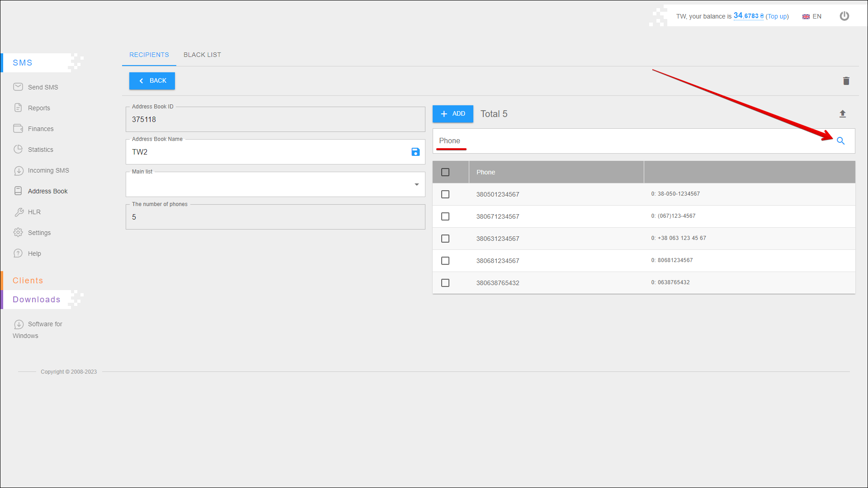Screen dimensions: 868x488
Task: Save address book name with floppy icon
Action: click(x=415, y=152)
